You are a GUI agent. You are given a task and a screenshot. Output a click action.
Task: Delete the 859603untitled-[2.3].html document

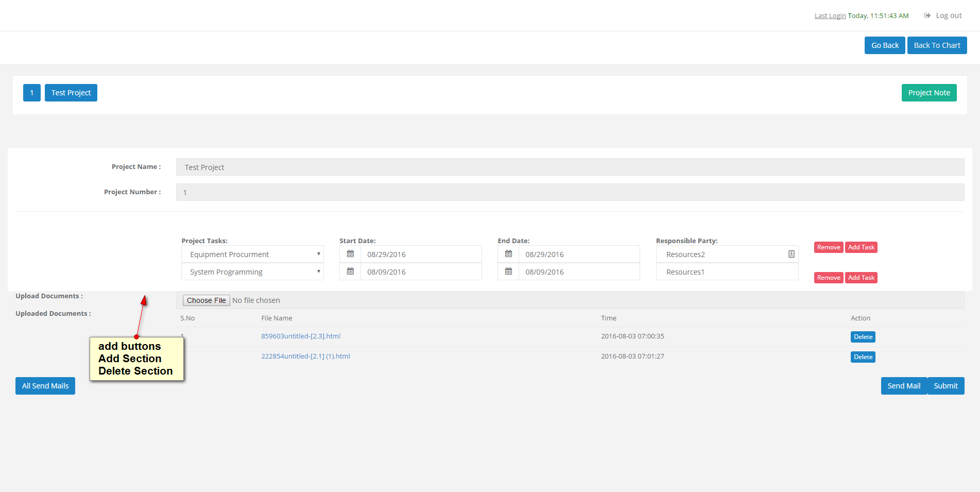pos(863,337)
